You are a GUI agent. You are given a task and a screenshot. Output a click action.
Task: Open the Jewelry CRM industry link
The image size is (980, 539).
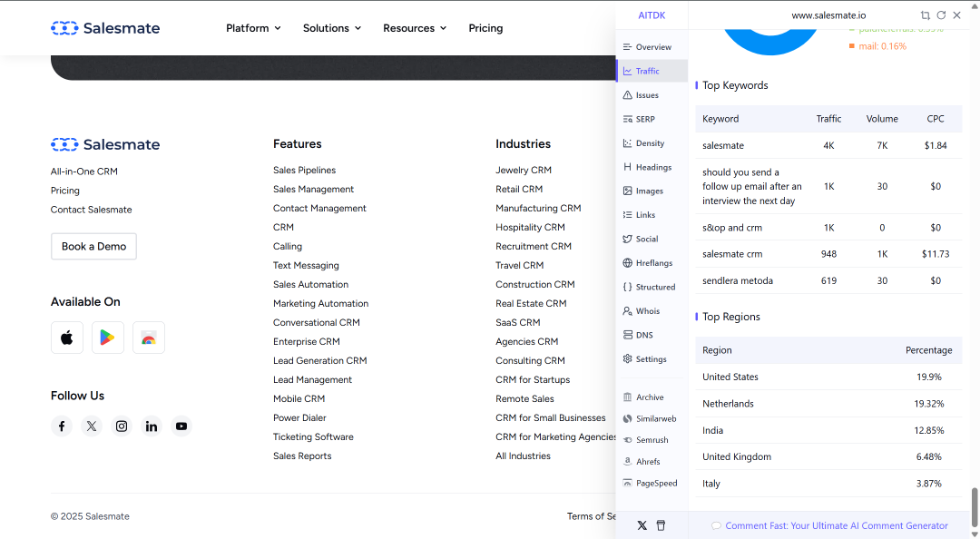[524, 170]
